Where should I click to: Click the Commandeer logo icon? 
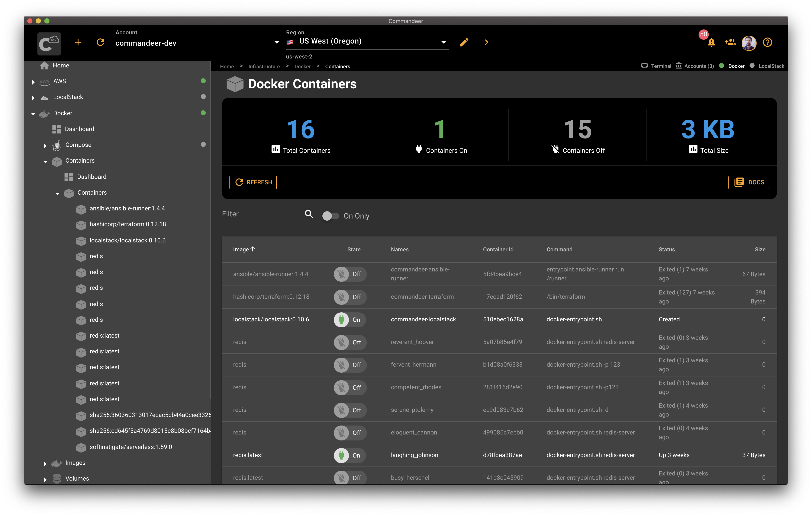coord(49,44)
